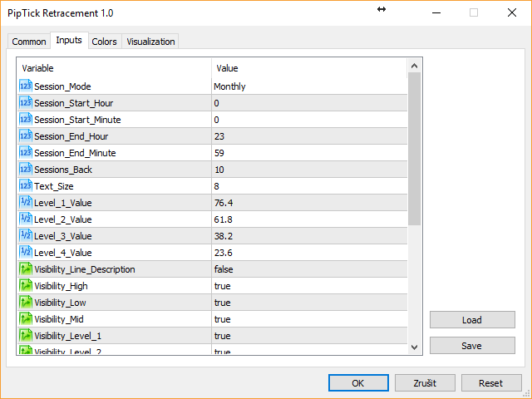
Task: Click the Level_2_Value cell 61.8
Action: click(x=224, y=219)
